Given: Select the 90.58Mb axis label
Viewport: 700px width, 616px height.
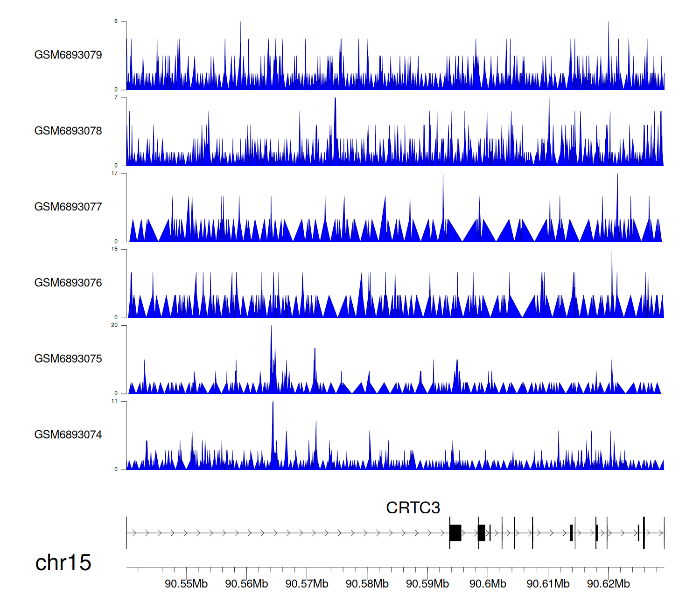Looking at the screenshot, I should tap(367, 584).
